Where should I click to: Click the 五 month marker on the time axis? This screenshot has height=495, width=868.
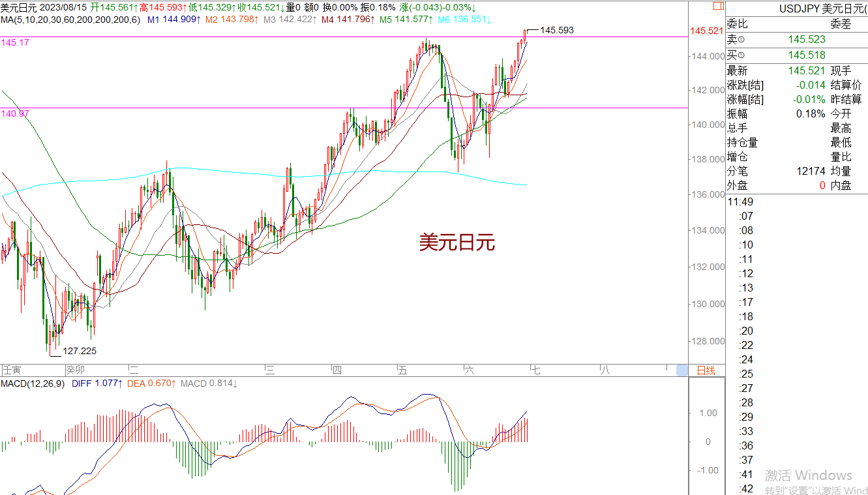pyautogui.click(x=402, y=370)
